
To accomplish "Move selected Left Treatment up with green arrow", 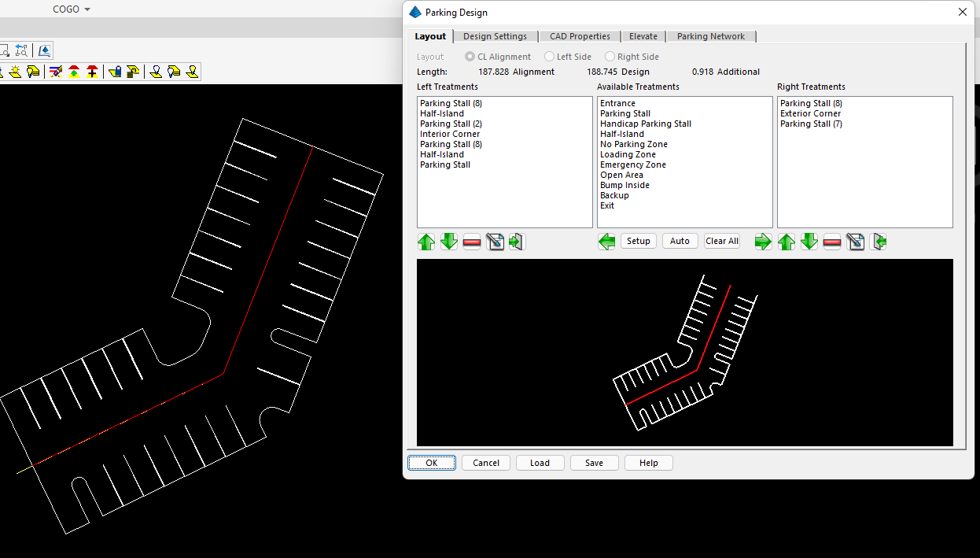I will point(426,242).
